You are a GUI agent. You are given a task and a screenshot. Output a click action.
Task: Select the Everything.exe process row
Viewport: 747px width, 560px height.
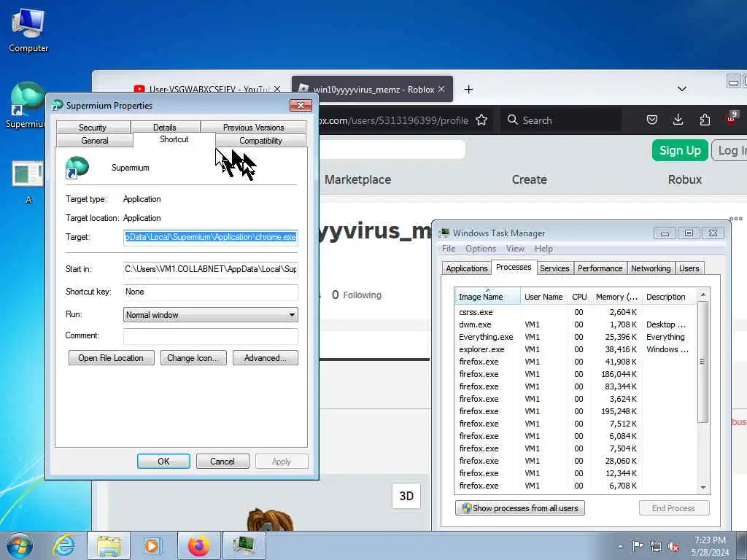click(x=576, y=337)
